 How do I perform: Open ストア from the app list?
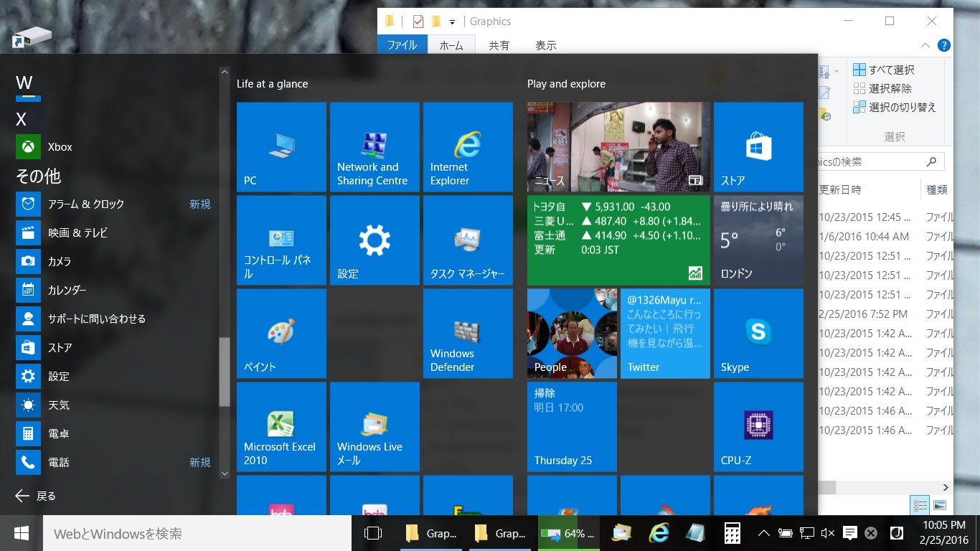point(115,348)
